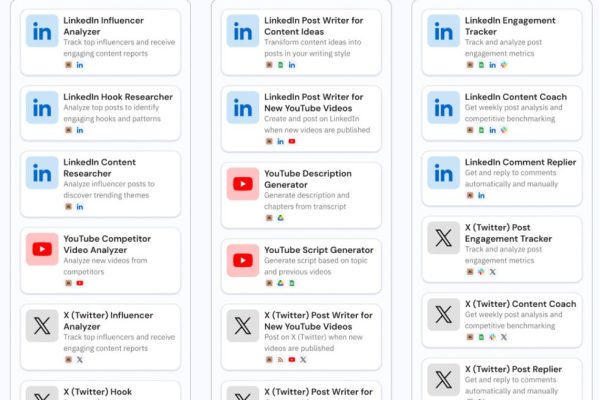Click the X logo on X (Twitter) Influencer Analyzer
Screen dimensions: 600x400
coord(42,326)
